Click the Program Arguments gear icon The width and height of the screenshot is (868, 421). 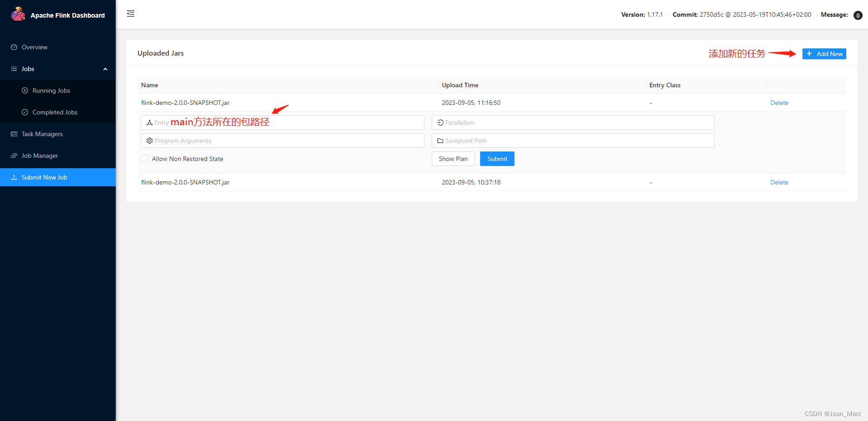coord(150,141)
